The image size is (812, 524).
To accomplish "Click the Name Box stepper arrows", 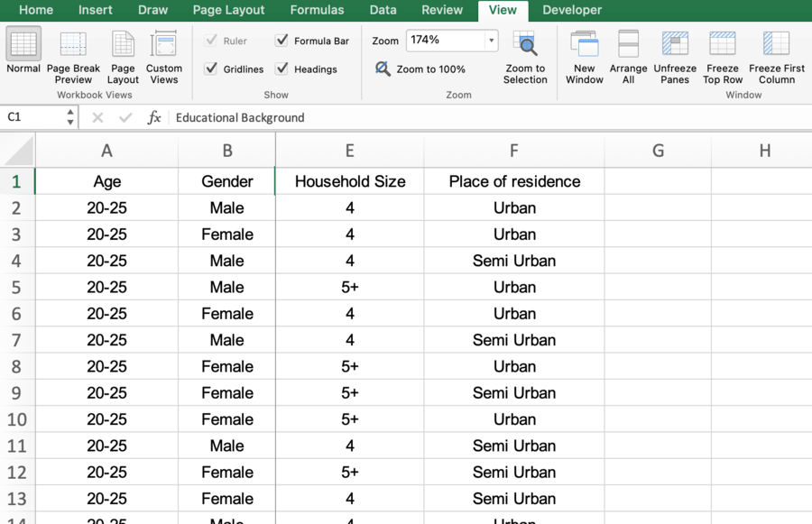I will (x=69, y=117).
